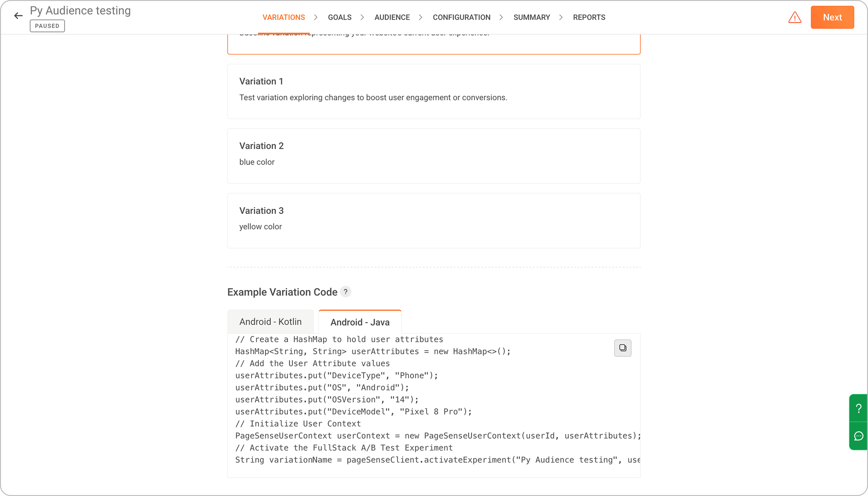Open the warning triangle alert icon
Viewport: 868px width, 496px height.
(795, 17)
